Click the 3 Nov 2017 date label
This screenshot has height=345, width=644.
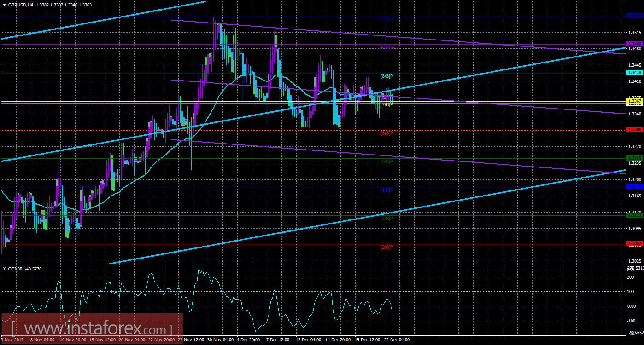click(12, 340)
